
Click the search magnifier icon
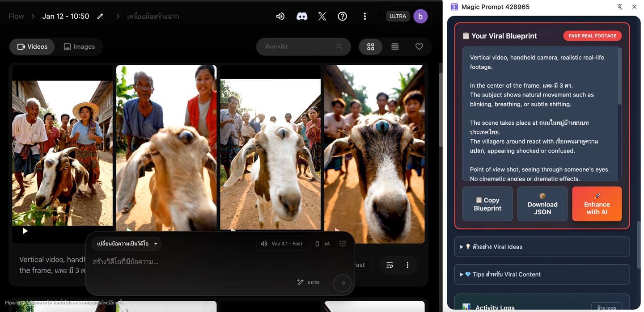point(339,46)
